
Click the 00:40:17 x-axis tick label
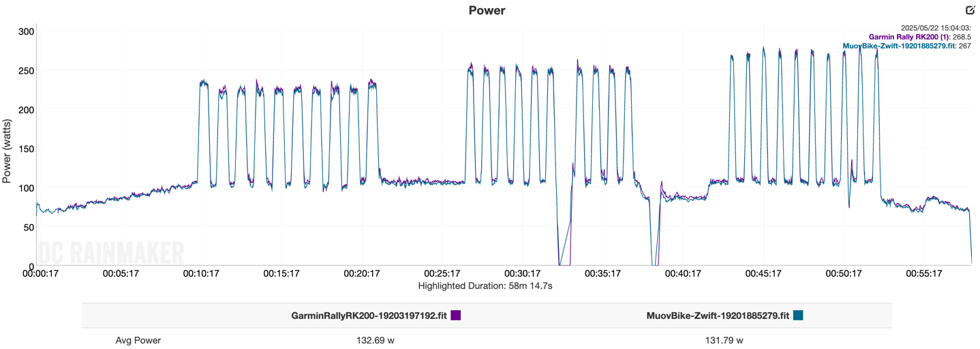(x=683, y=273)
